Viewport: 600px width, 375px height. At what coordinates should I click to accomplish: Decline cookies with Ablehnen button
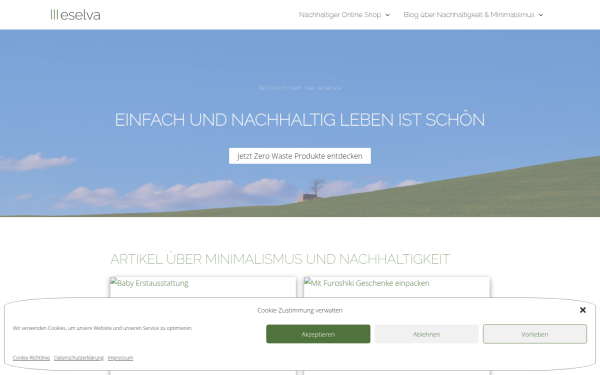coord(426,334)
